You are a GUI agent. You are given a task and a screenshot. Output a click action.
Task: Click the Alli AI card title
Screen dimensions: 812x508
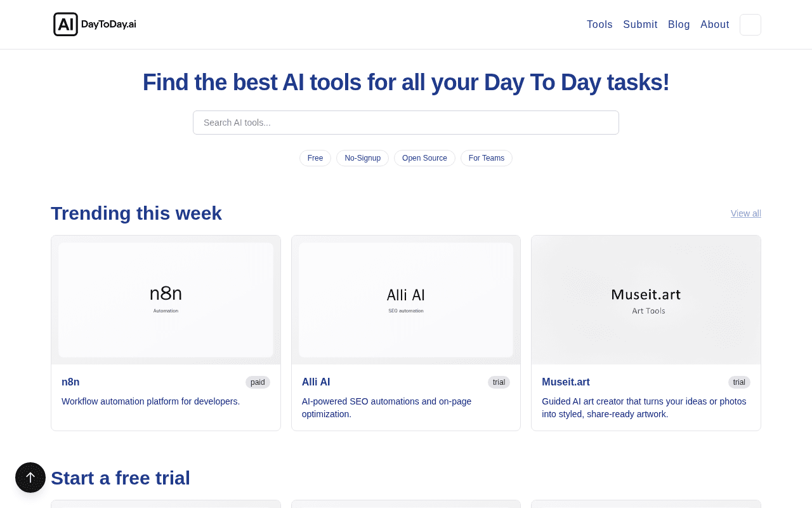(316, 382)
